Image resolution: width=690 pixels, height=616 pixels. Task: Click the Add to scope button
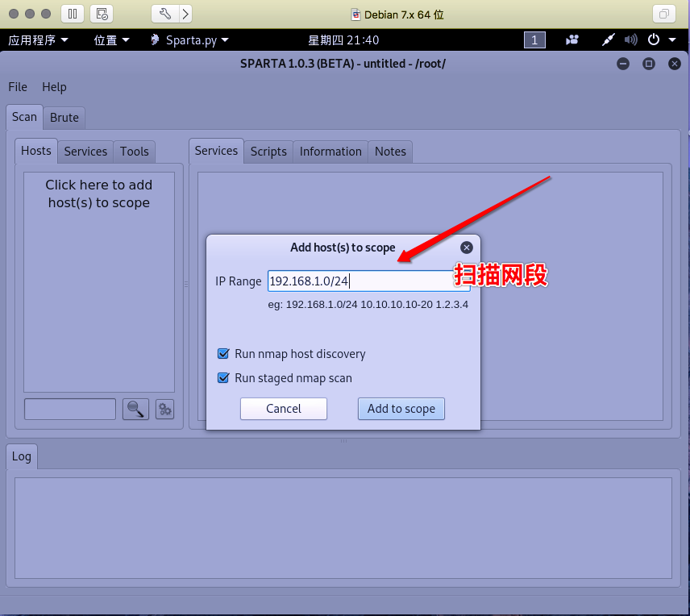(x=401, y=409)
